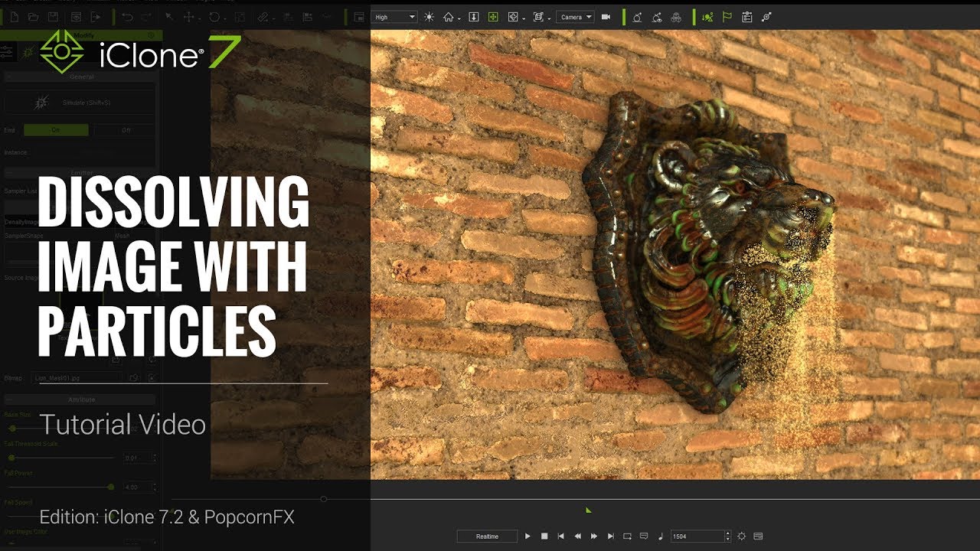The width and height of the screenshot is (980, 551).
Task: Click the 4.00 value field
Action: tap(138, 487)
